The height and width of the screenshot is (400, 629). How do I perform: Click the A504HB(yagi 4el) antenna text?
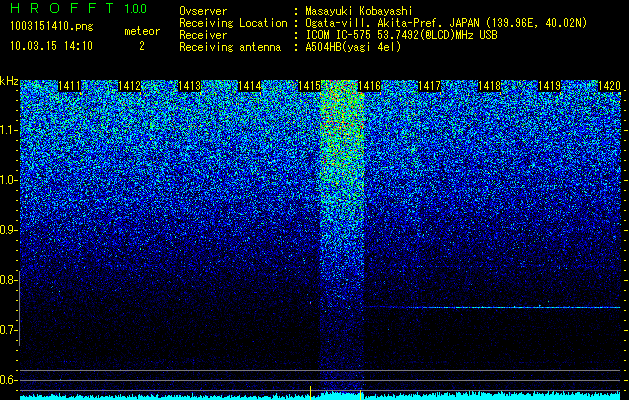click(x=353, y=47)
